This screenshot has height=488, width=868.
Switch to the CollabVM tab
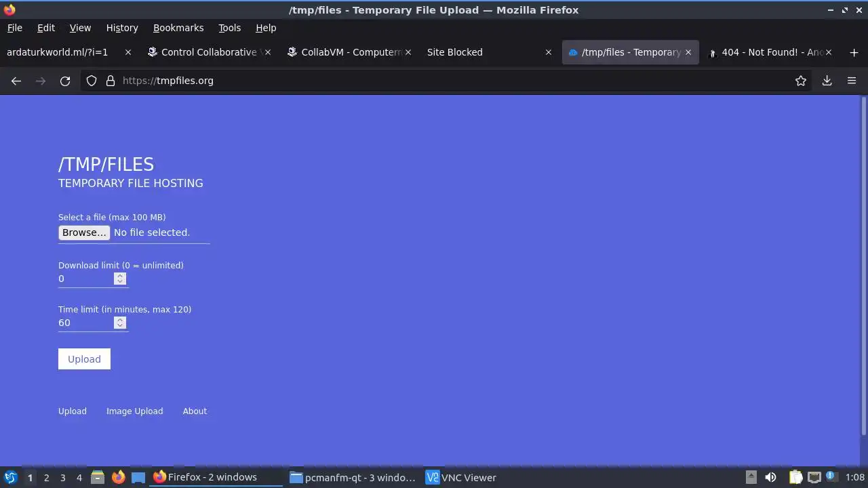tap(349, 52)
